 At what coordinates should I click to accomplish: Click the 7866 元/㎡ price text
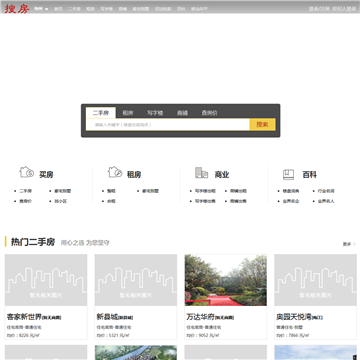click(298, 335)
